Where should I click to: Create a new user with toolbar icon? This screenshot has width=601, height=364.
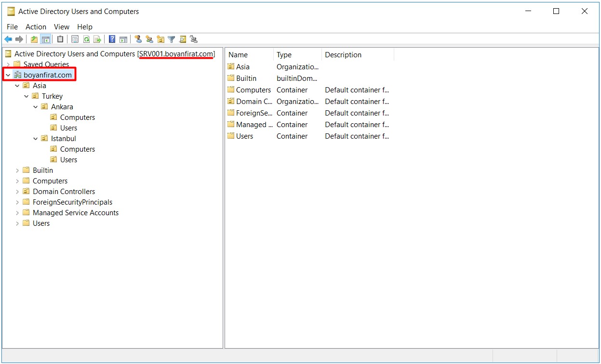[138, 39]
